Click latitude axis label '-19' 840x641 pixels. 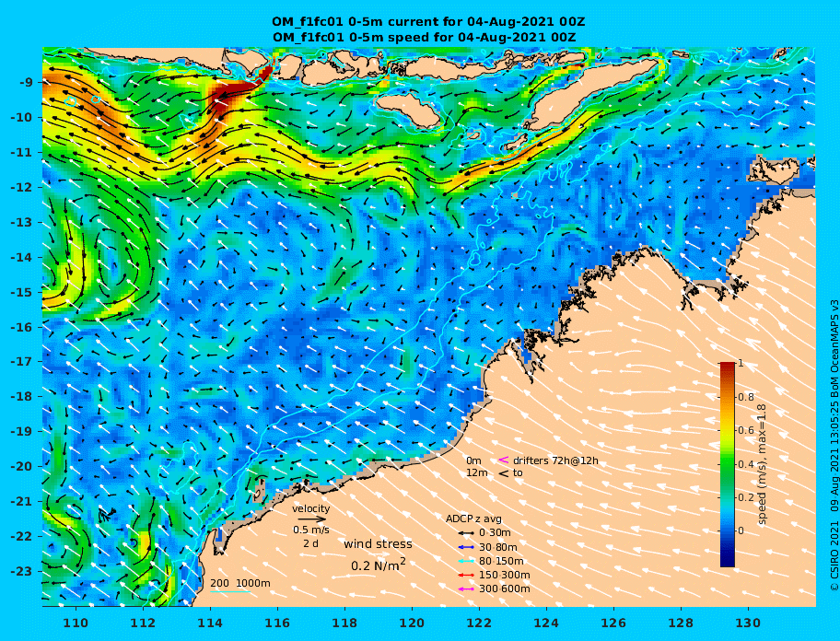point(23,432)
